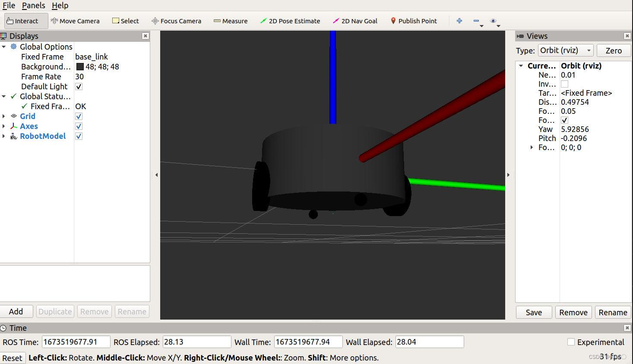Viewport: 633px width, 364px height.
Task: Click the ROS Time field
Action: pos(76,342)
